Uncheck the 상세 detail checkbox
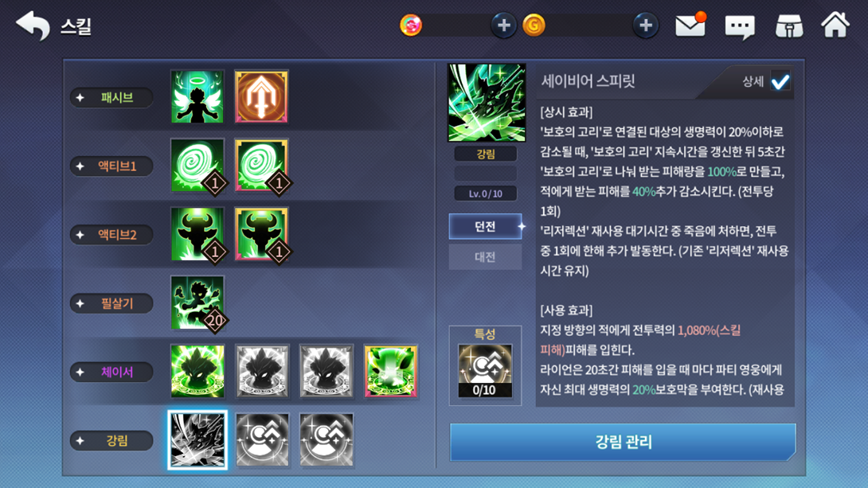Screen dimensions: 868x488 [x=780, y=82]
